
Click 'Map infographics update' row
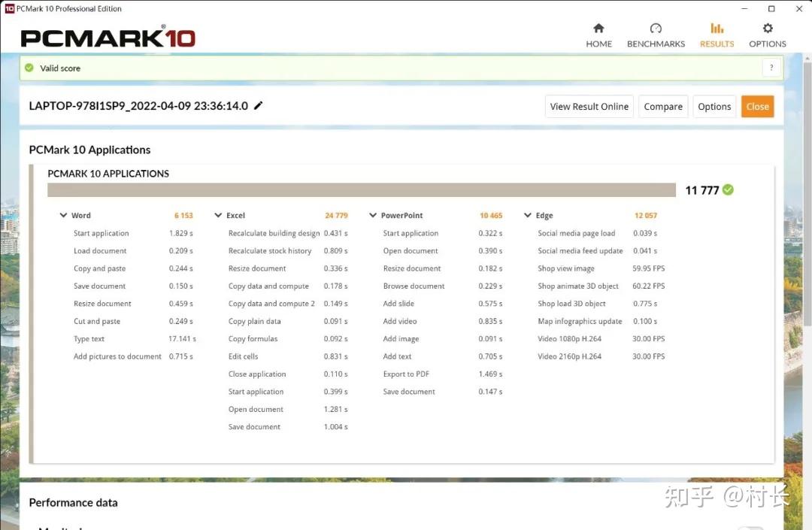598,321
